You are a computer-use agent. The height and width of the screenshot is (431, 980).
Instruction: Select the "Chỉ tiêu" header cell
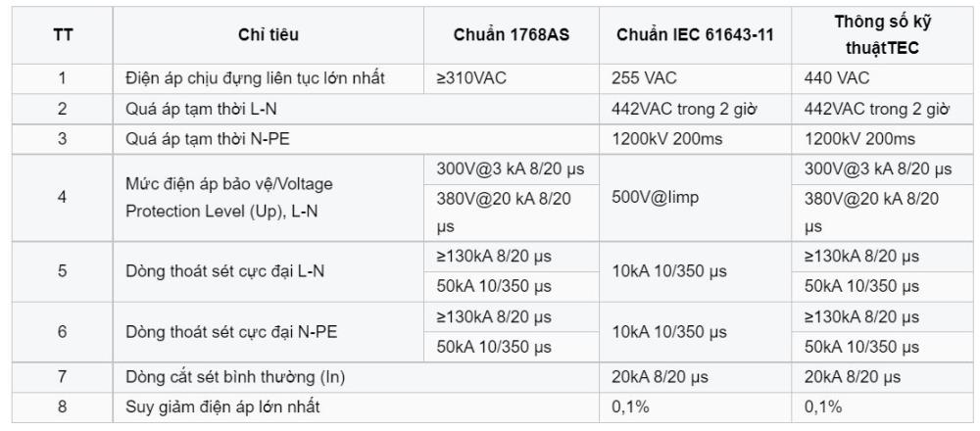tap(269, 36)
